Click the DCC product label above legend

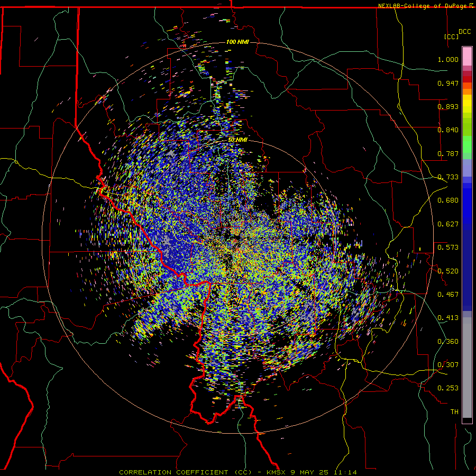point(464,32)
